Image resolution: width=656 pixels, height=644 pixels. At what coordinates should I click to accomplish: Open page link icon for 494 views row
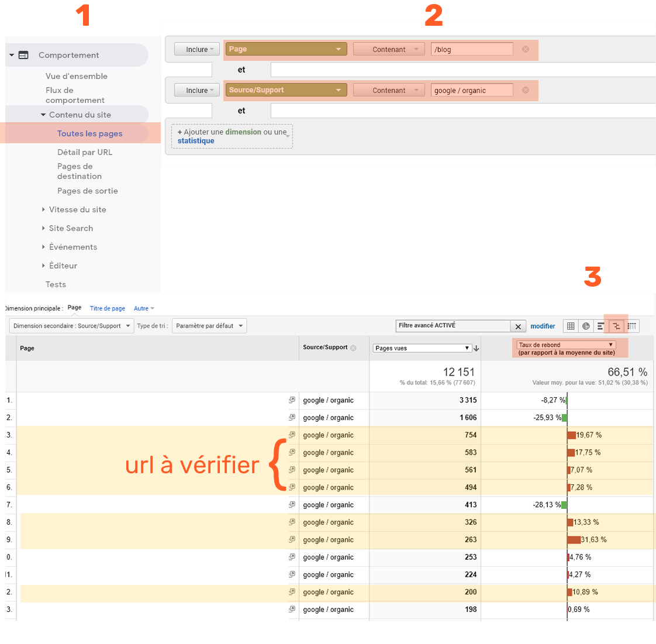(x=292, y=487)
